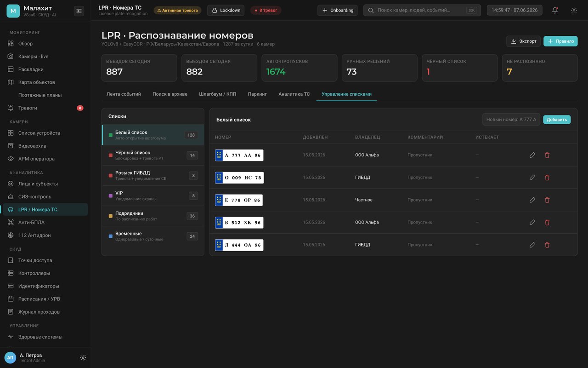Viewport: 588px width, 368px height.
Task: Toggle Lockdown mode
Action: coord(226,10)
